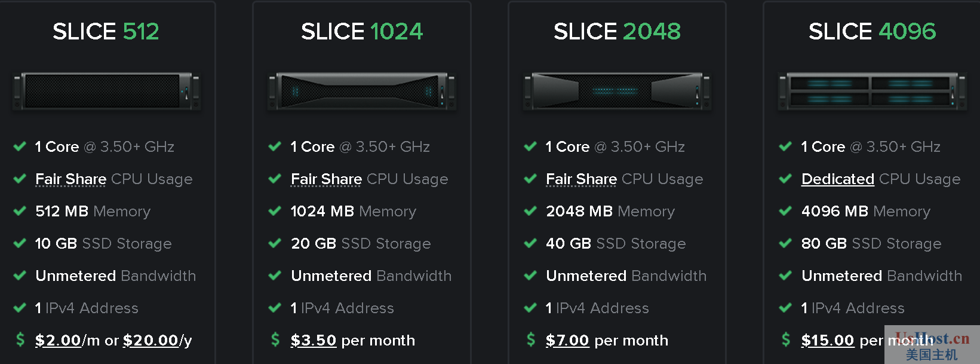Click checkmark beside 40 GB SSD Storage
980x364 pixels.
530,243
